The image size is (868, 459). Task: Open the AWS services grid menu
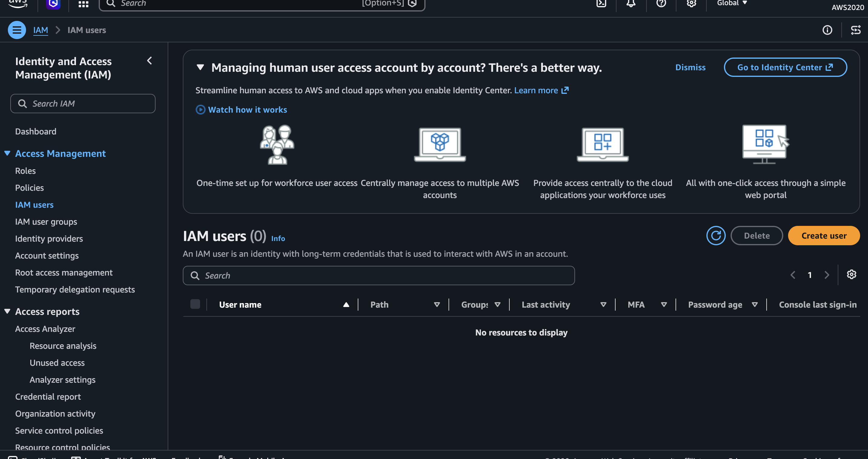point(83,4)
